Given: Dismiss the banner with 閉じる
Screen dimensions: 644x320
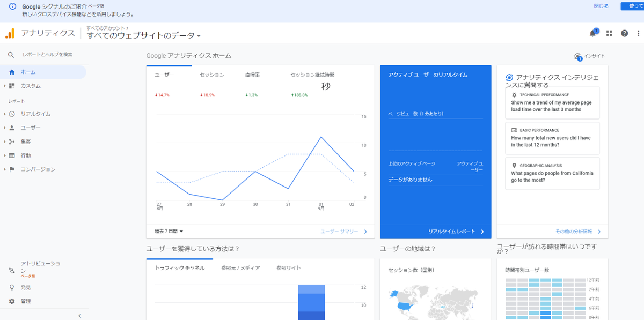Looking at the screenshot, I should click(601, 6).
